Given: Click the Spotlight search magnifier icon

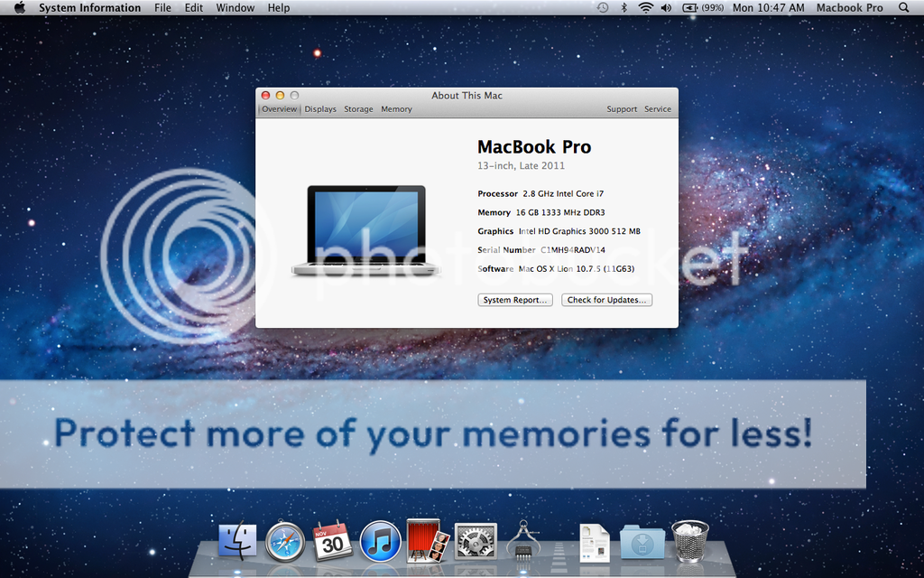Looking at the screenshot, I should [904, 8].
